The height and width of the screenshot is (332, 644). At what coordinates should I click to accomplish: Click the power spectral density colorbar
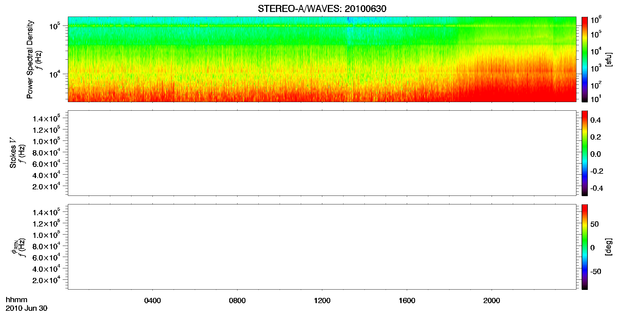[585, 59]
